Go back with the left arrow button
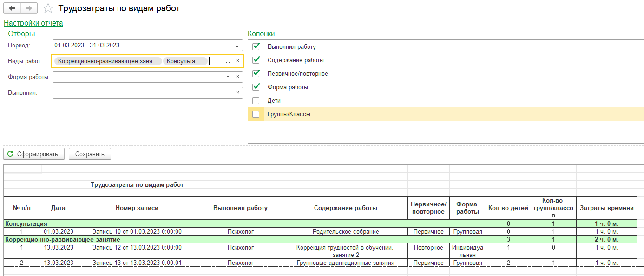Viewport: 644px width, 276px height. (12, 8)
